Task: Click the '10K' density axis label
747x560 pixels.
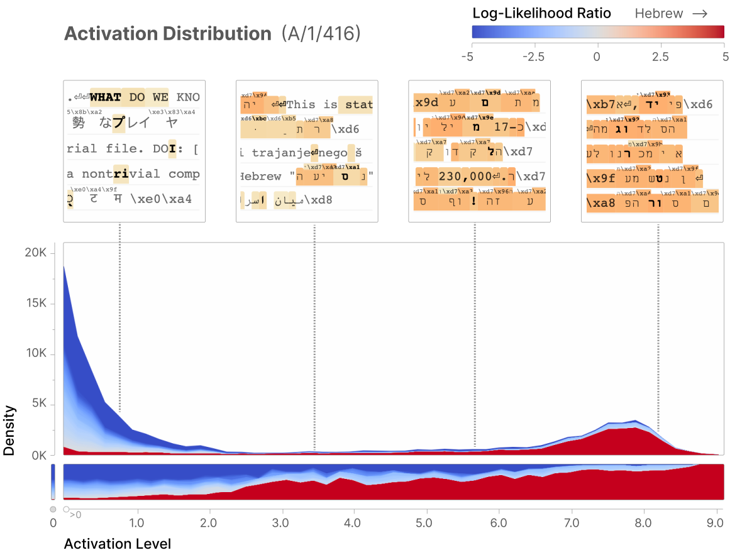Action: [x=36, y=353]
